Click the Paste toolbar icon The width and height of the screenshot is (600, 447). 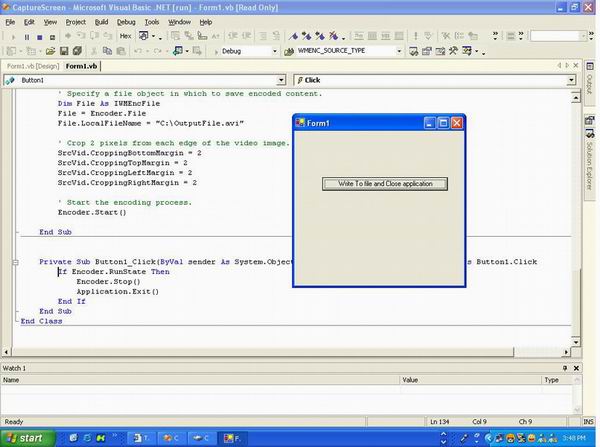point(121,51)
